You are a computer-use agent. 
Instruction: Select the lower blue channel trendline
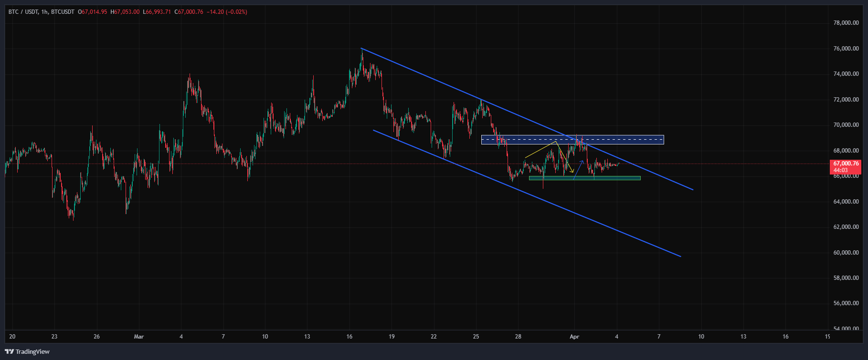click(597, 222)
